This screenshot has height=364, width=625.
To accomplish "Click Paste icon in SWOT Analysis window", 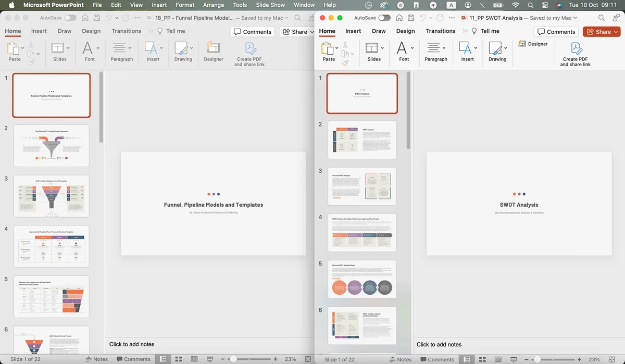I will pos(327,48).
